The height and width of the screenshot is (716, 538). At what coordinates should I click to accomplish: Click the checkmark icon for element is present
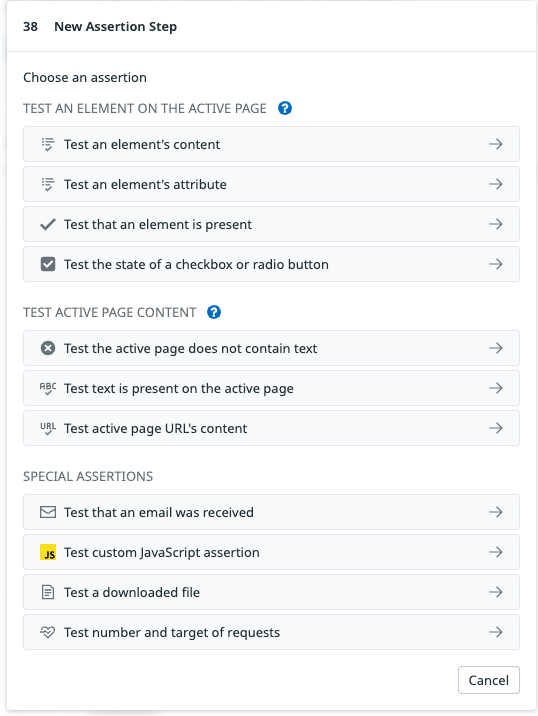[48, 224]
